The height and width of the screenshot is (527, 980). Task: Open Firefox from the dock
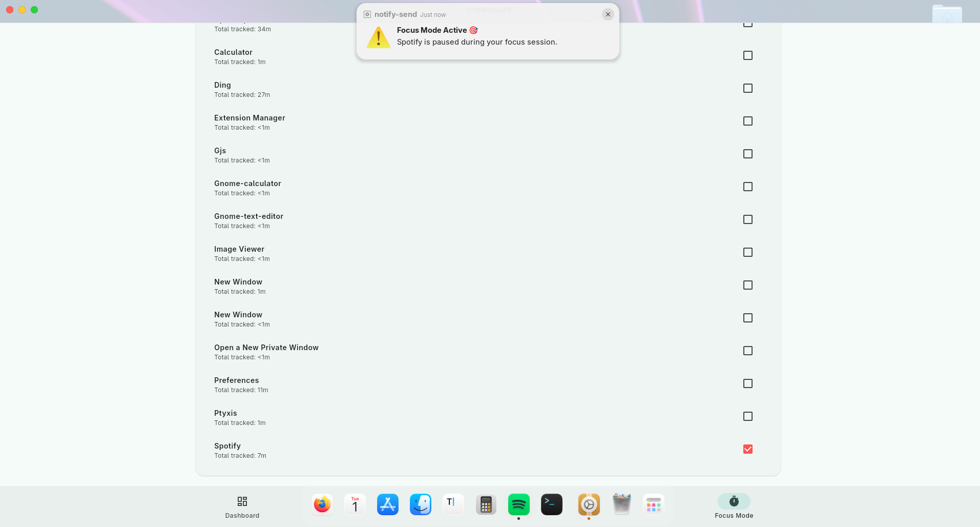[x=322, y=505]
